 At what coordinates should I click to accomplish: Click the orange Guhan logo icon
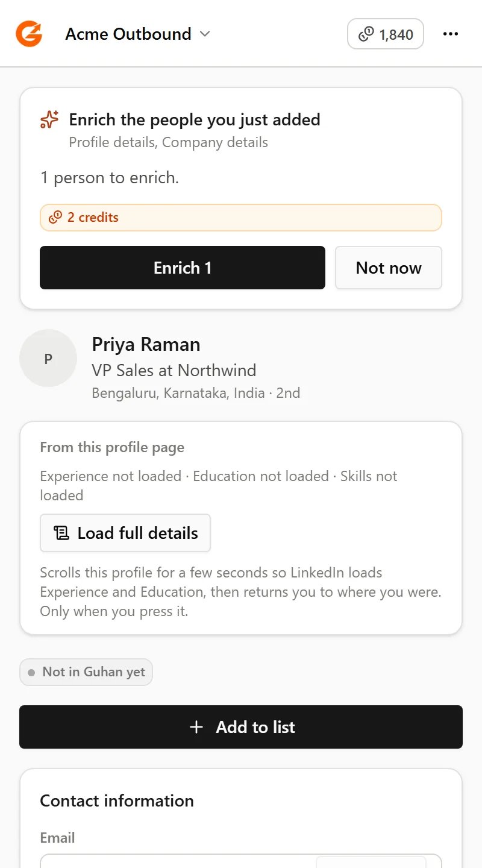[x=29, y=34]
